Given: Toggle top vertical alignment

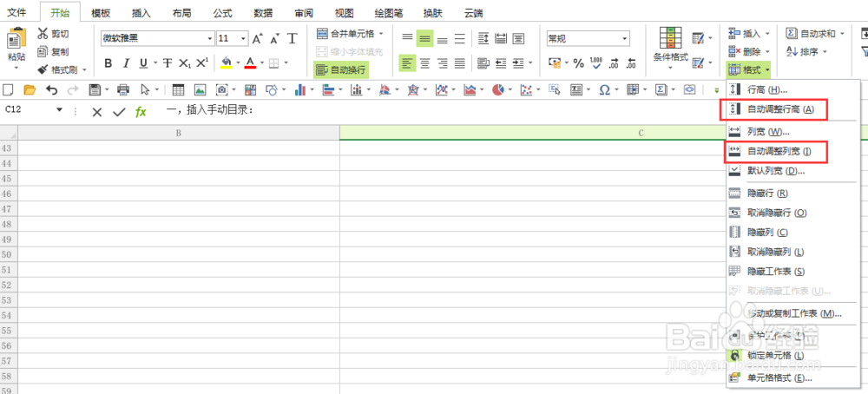Looking at the screenshot, I should click(x=407, y=37).
